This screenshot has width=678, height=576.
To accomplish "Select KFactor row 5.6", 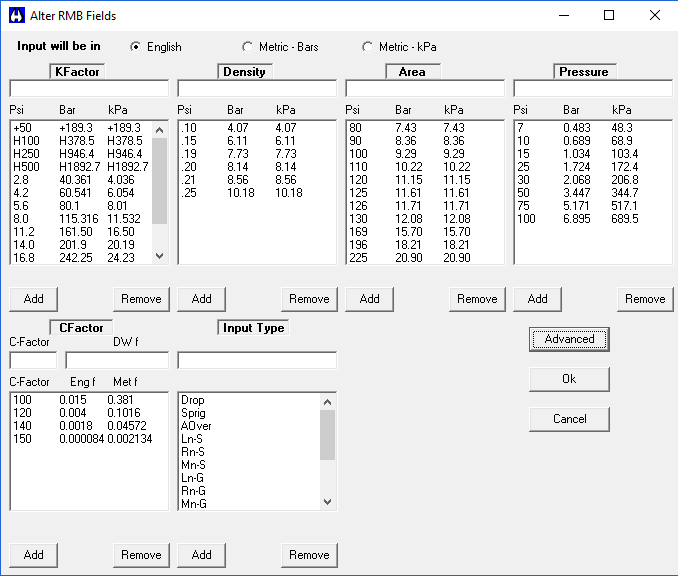I will click(81, 206).
